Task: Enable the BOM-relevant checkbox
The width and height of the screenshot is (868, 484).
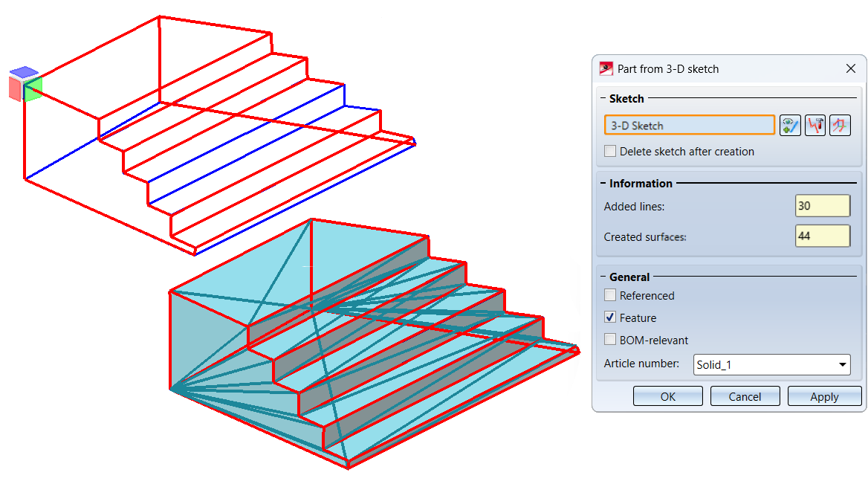Action: pos(610,340)
